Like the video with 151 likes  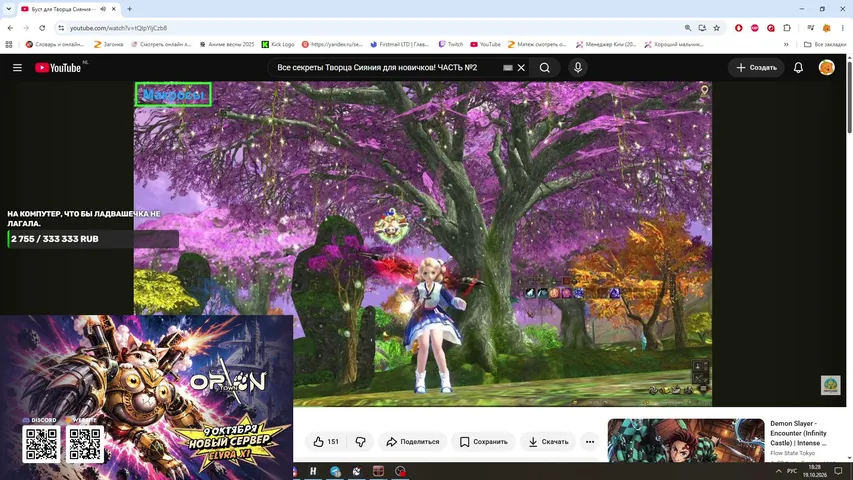[x=326, y=442]
